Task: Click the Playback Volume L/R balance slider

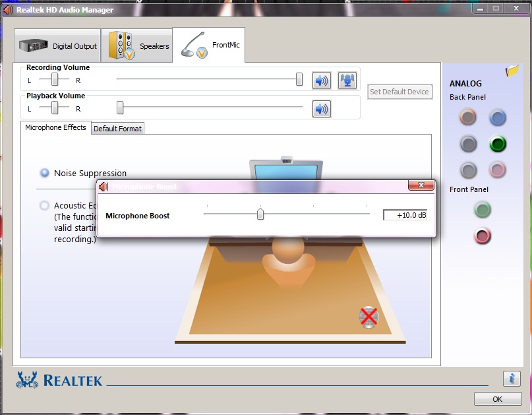Action: pyautogui.click(x=54, y=108)
